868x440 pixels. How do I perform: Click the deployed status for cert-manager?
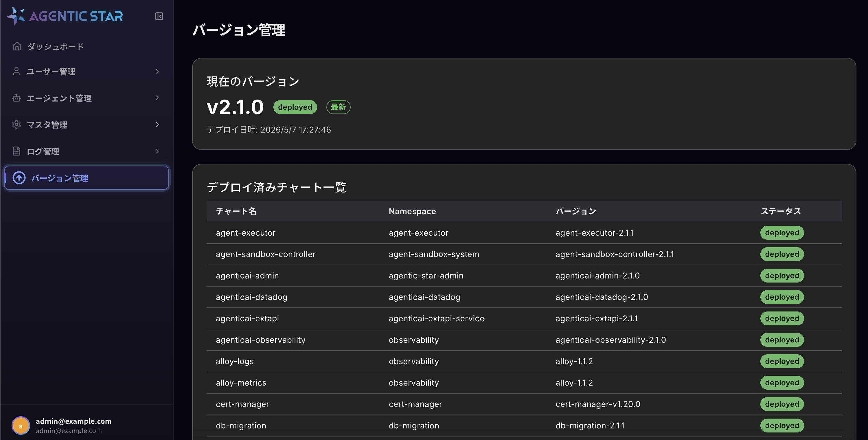[x=782, y=404]
